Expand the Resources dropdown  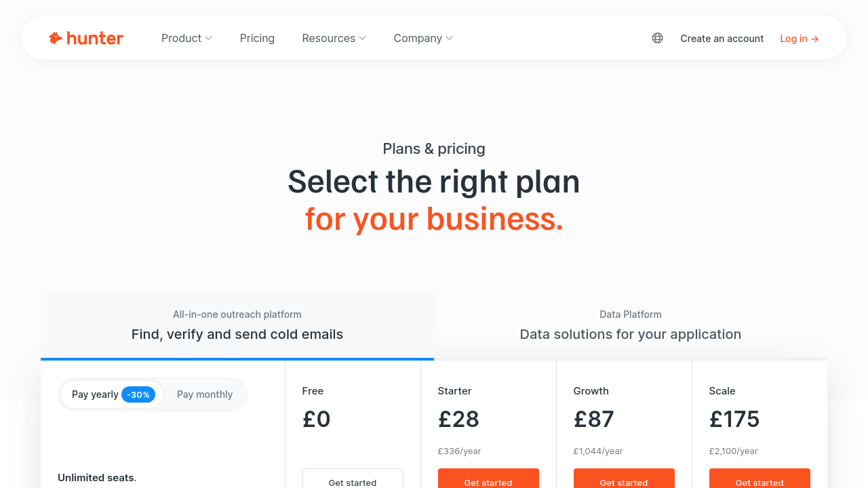334,38
